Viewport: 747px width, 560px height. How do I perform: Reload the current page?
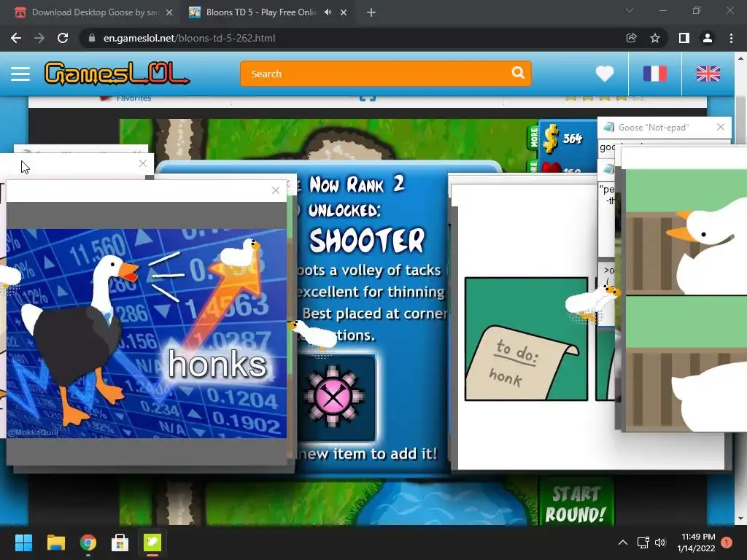pos(63,38)
